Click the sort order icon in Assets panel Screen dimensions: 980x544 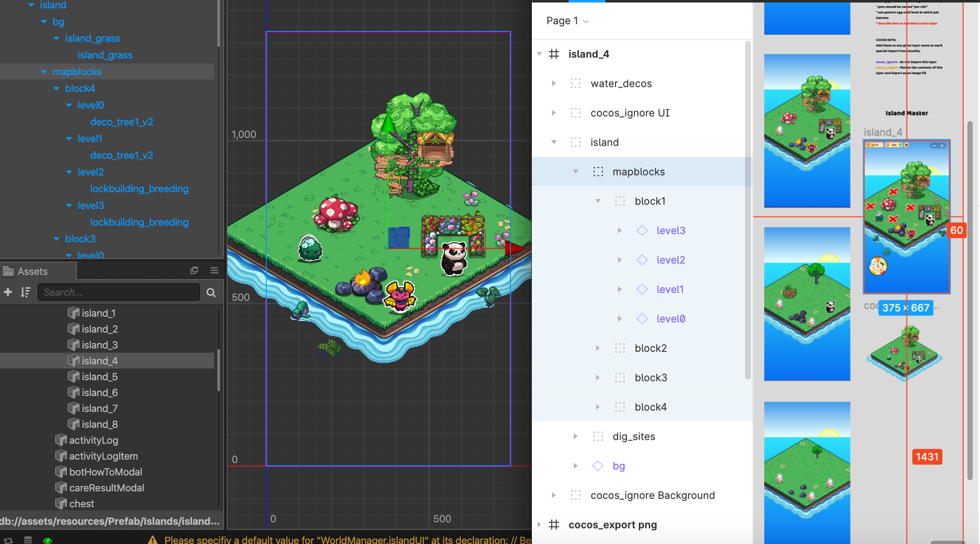(x=25, y=292)
